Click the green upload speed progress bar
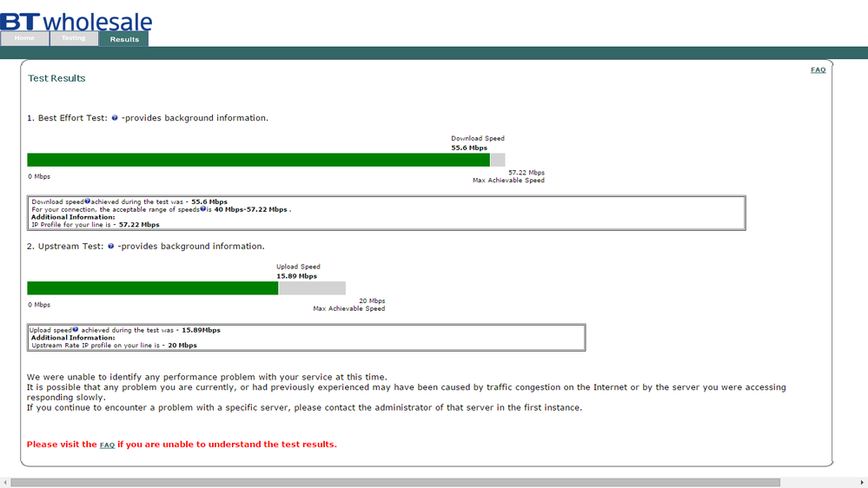Viewport: 868px width, 488px height. [153, 288]
